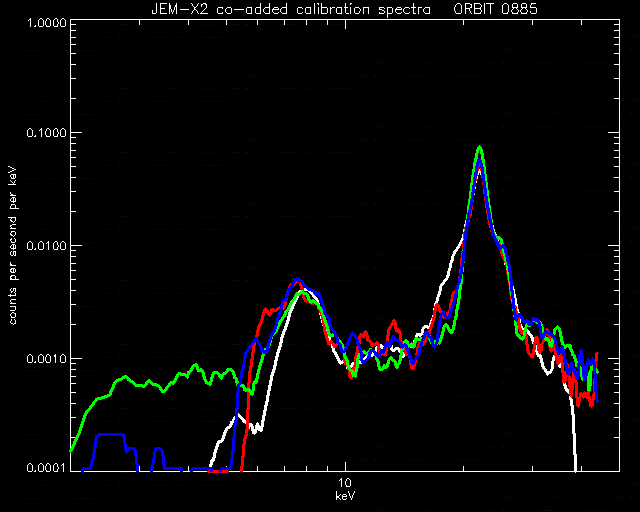Click the 0.0100 y-axis tick label
Viewport: 640px width, 512px height.
point(46,246)
